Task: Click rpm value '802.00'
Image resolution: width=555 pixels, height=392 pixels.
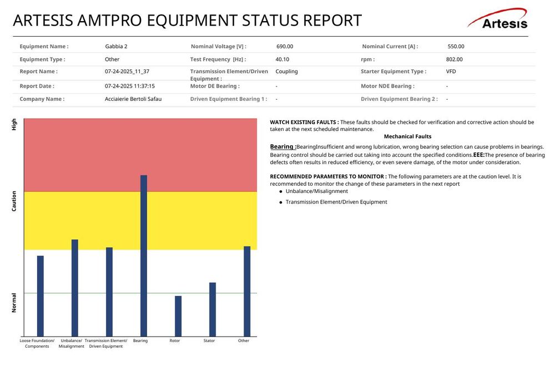Action: tap(454, 59)
